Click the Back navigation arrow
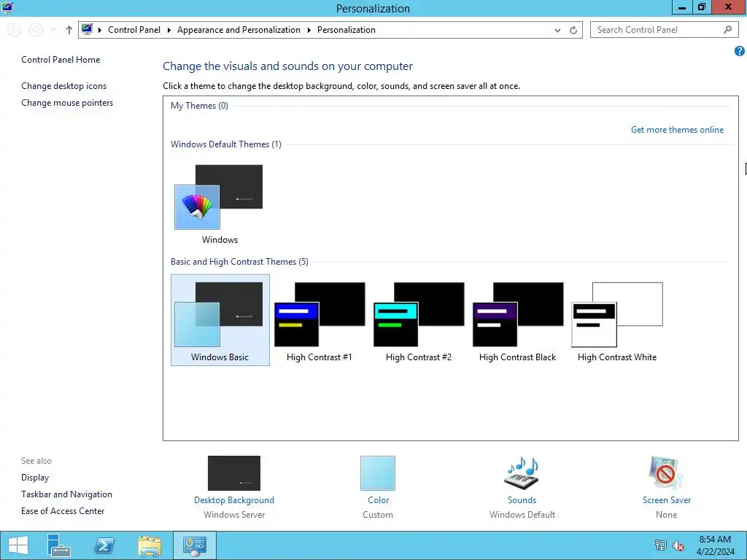This screenshot has width=747, height=560. point(15,29)
